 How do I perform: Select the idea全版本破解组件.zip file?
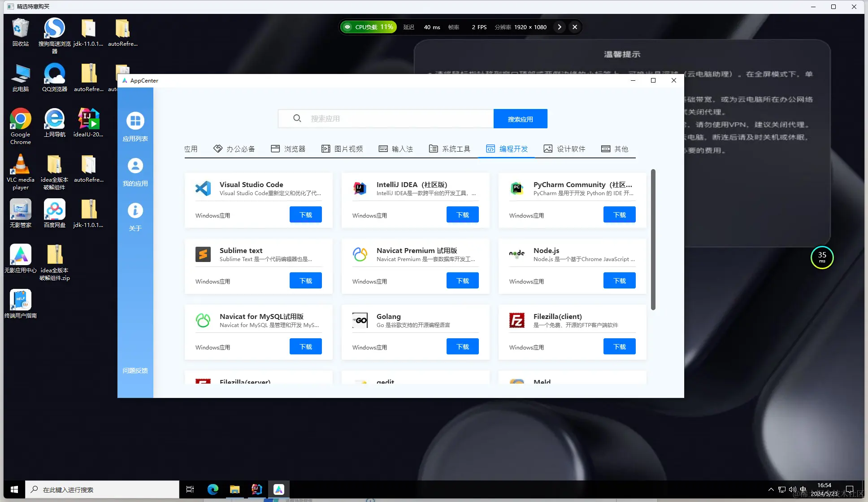(x=55, y=263)
